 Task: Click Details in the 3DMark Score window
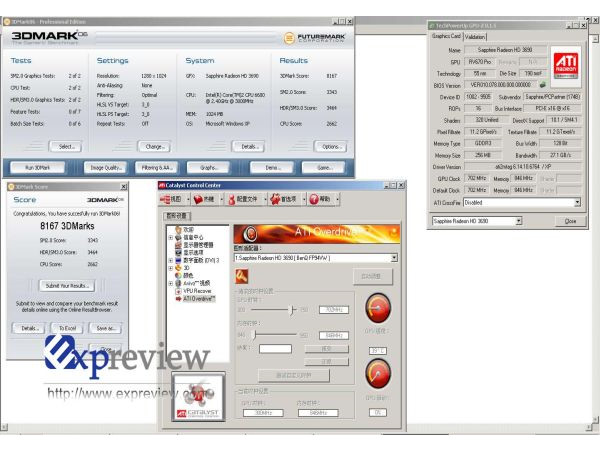pyautogui.click(x=28, y=328)
